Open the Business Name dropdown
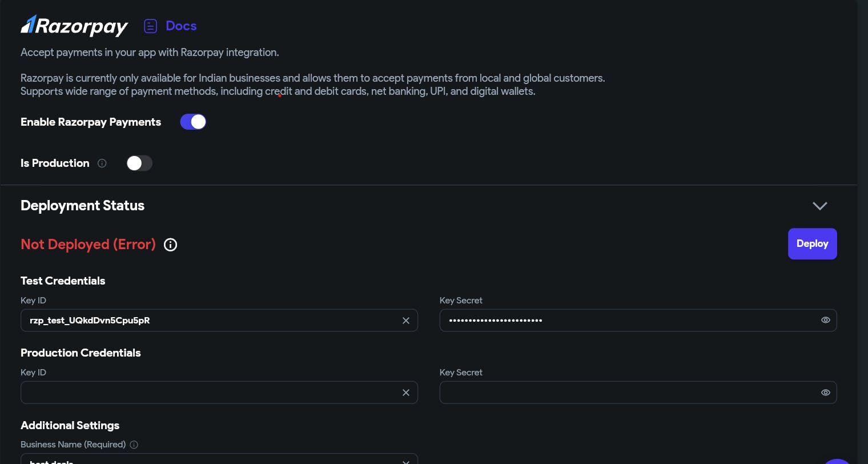Image resolution: width=868 pixels, height=464 pixels. click(406, 462)
